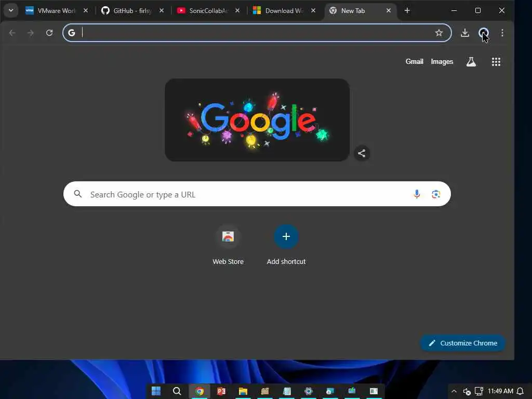Click magnifier icon in search box

coord(78,194)
